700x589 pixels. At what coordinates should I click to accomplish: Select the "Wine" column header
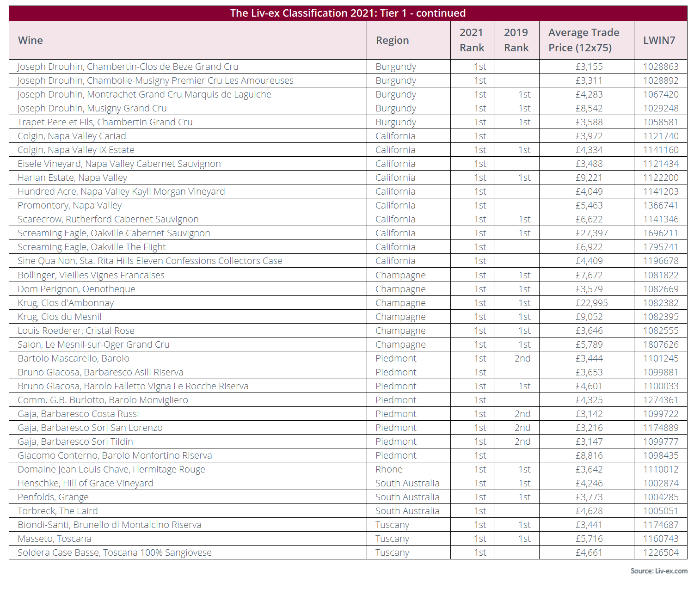(31, 40)
